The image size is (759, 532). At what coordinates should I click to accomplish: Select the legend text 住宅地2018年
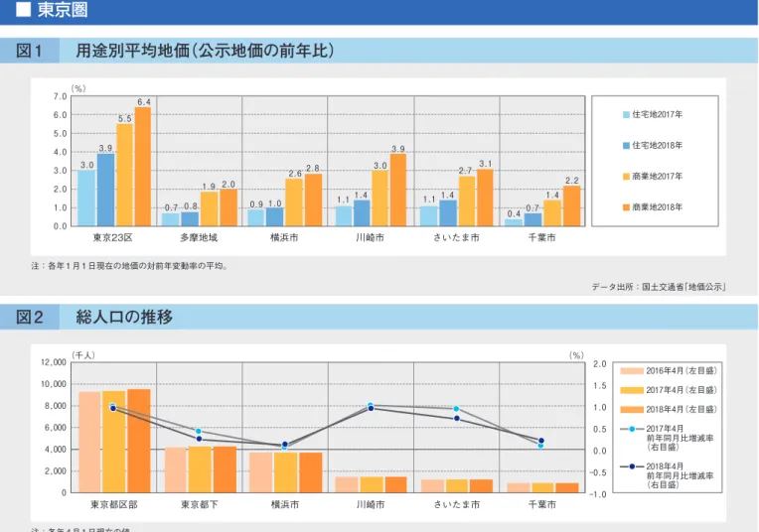point(658,146)
